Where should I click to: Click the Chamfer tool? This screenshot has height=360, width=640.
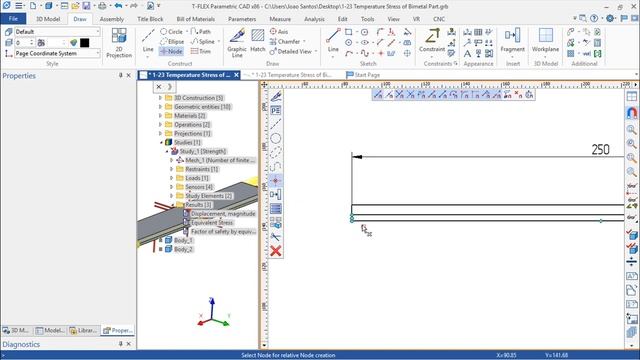(x=285, y=41)
